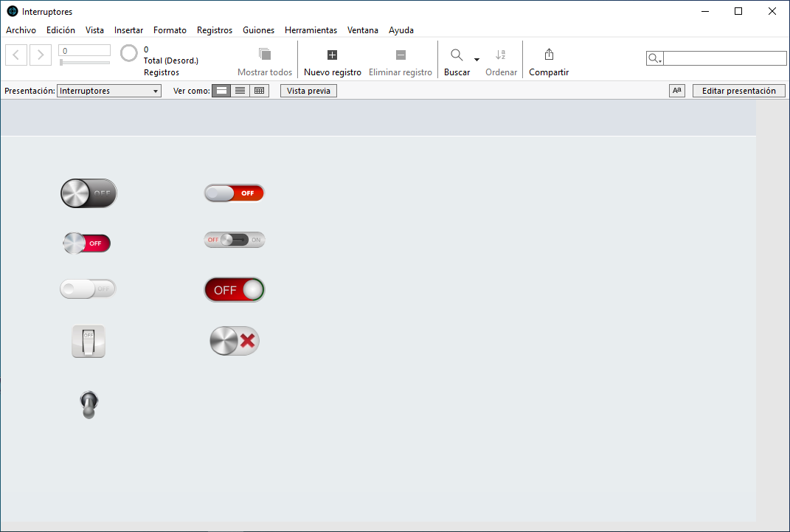Image resolution: width=790 pixels, height=532 pixels.
Task: Click the Aa text formatting icon
Action: coord(676,91)
